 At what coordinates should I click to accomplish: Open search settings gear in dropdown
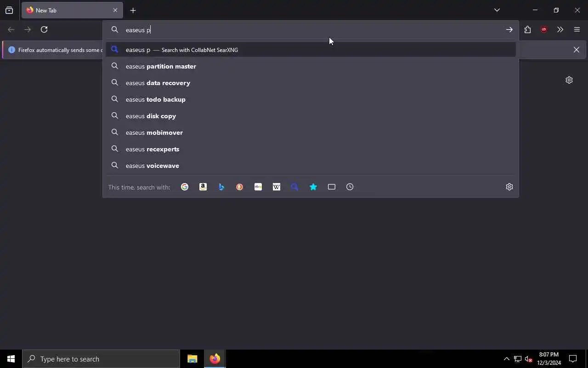pos(509,187)
